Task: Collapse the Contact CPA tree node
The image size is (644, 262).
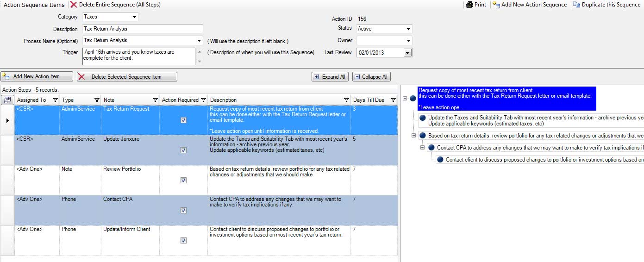Action: (x=423, y=148)
